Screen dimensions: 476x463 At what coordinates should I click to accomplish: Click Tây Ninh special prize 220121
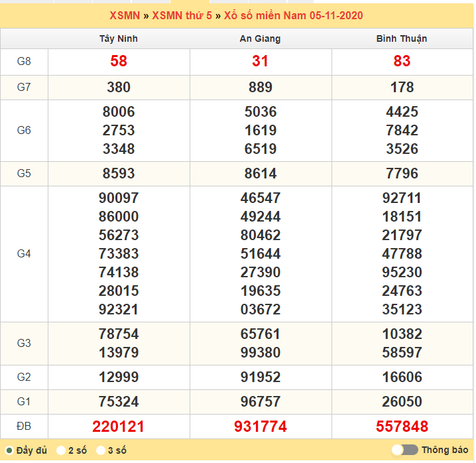[x=119, y=427]
